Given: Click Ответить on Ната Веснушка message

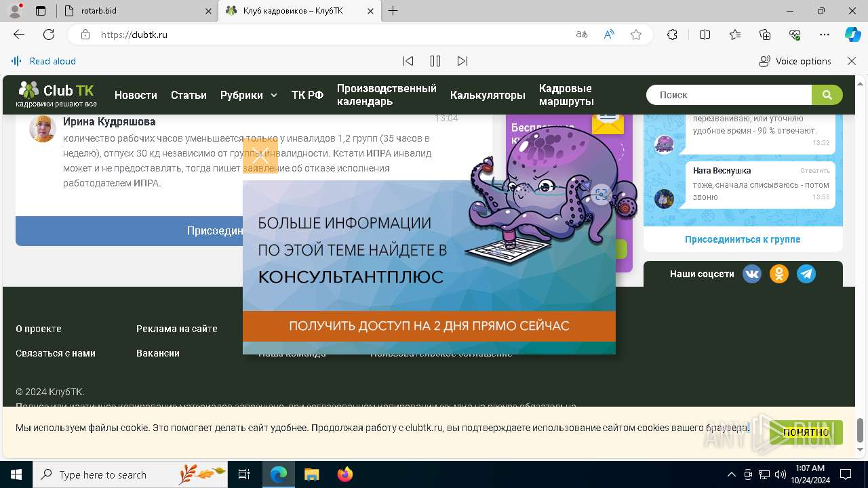Looking at the screenshot, I should (814, 171).
